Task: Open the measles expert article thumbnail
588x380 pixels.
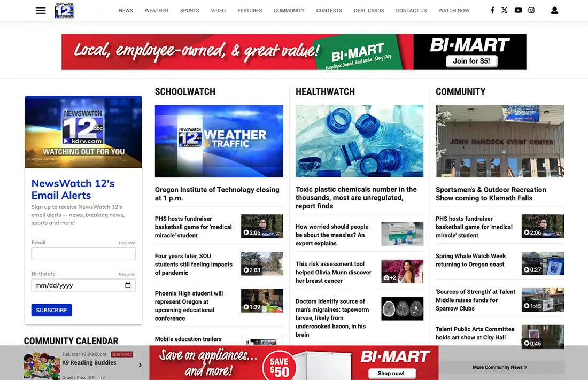Action: 403,234
